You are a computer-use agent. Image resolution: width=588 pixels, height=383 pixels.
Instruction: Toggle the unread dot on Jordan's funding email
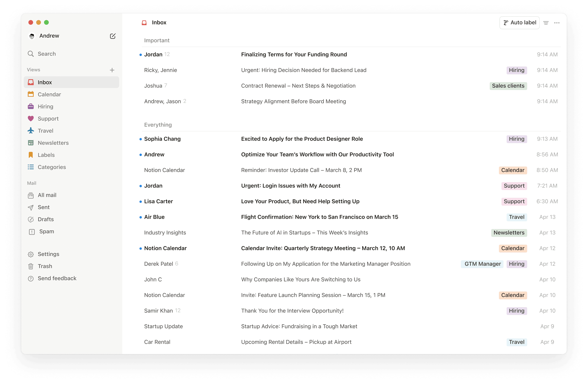tap(140, 54)
